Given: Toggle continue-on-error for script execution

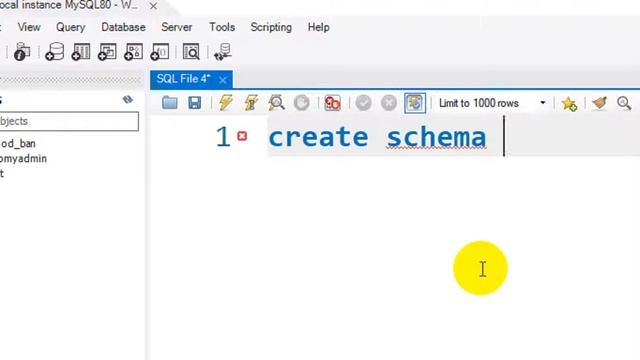Looking at the screenshot, I should tap(332, 103).
